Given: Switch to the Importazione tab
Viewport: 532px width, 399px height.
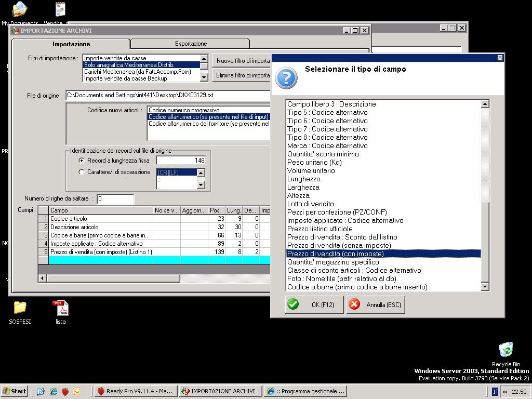Looking at the screenshot, I should point(71,44).
